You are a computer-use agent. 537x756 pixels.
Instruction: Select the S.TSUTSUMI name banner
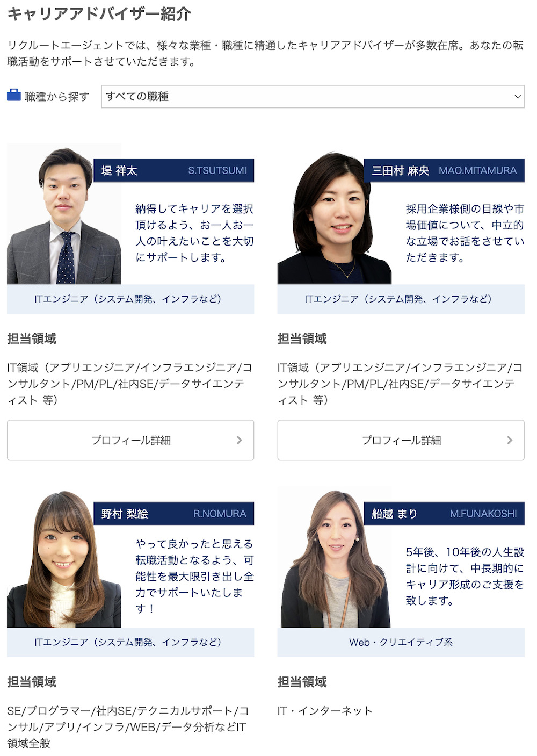coord(173,170)
